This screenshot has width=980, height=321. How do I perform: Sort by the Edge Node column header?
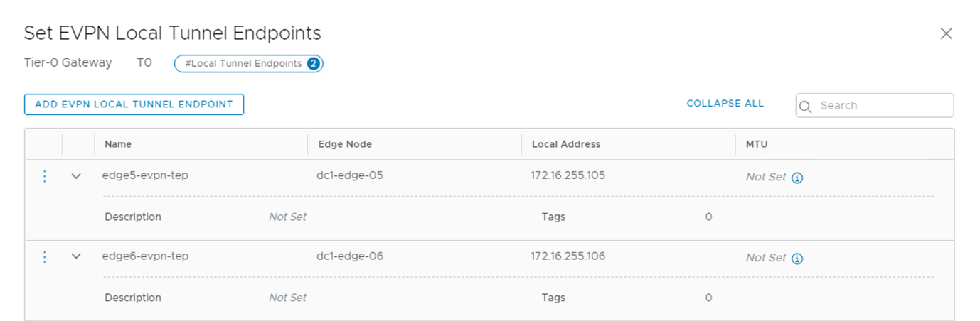[x=345, y=144]
